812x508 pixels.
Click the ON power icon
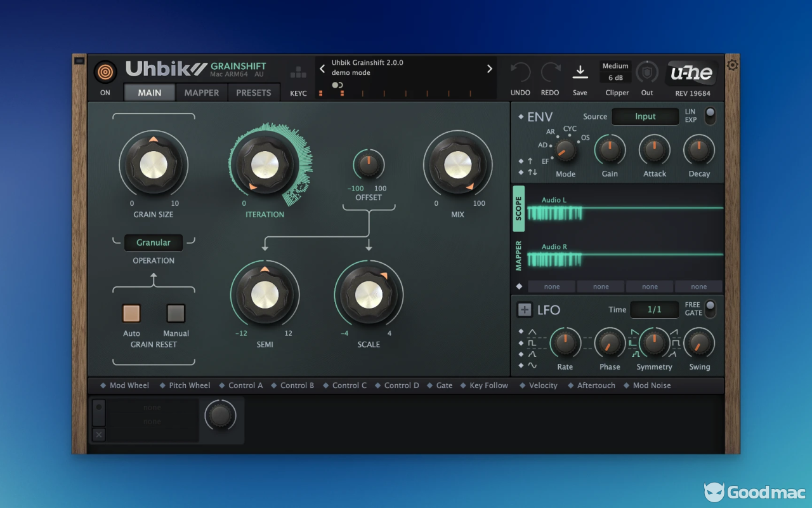point(105,72)
